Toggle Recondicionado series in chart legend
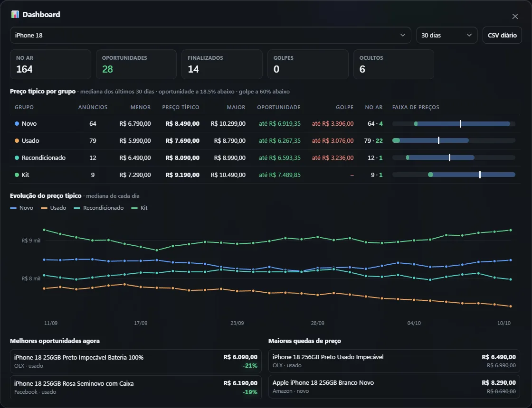The height and width of the screenshot is (408, 532). [x=98, y=208]
